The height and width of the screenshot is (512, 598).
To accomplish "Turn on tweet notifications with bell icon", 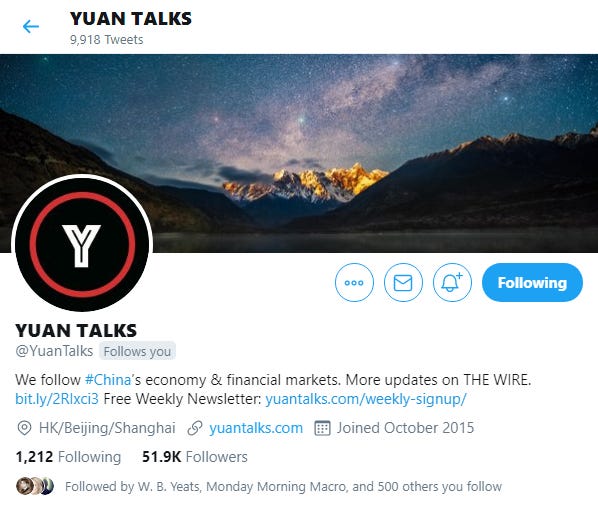I will click(452, 282).
